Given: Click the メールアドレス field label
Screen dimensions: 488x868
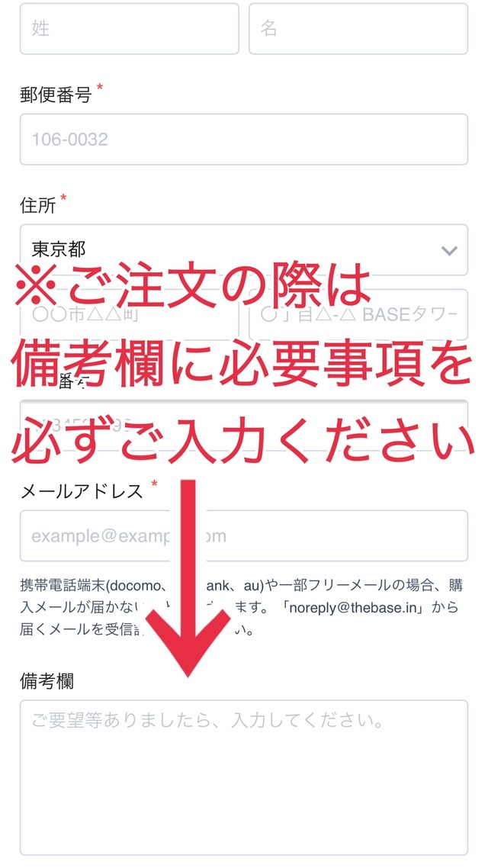Looking at the screenshot, I should (82, 491).
